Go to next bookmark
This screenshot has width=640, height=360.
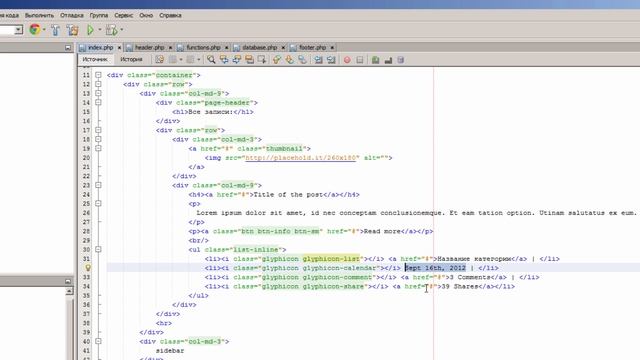click(x=289, y=60)
